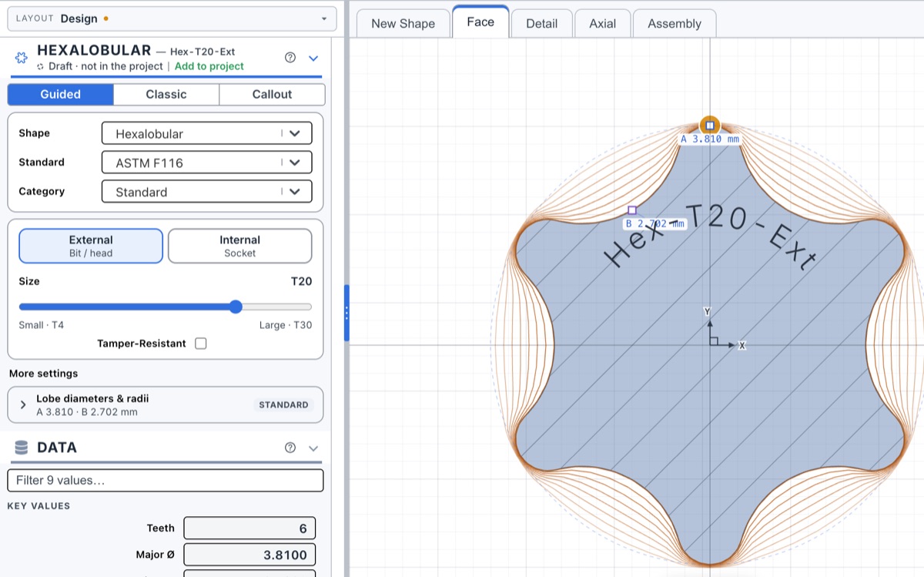Viewport: 924px width, 577px height.
Task: Click the B 2.702 mm dimension label
Action: pyautogui.click(x=655, y=223)
